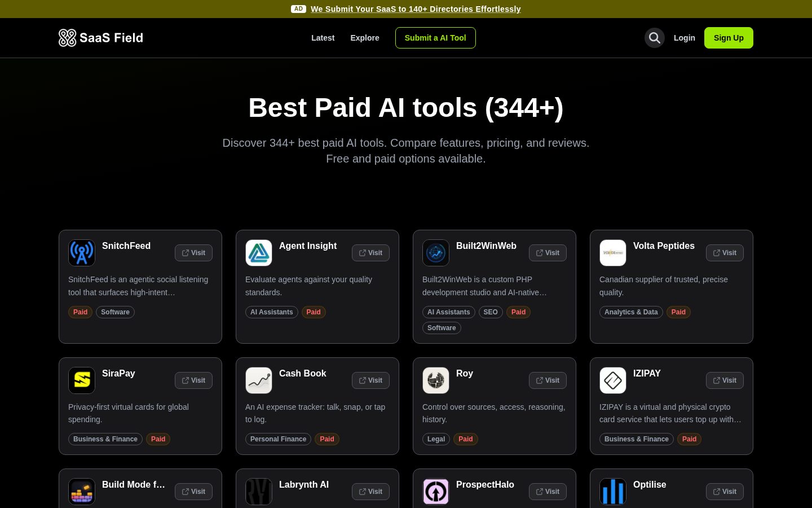Click the SnitchFeed app icon
This screenshot has height=508, width=812.
[82, 253]
